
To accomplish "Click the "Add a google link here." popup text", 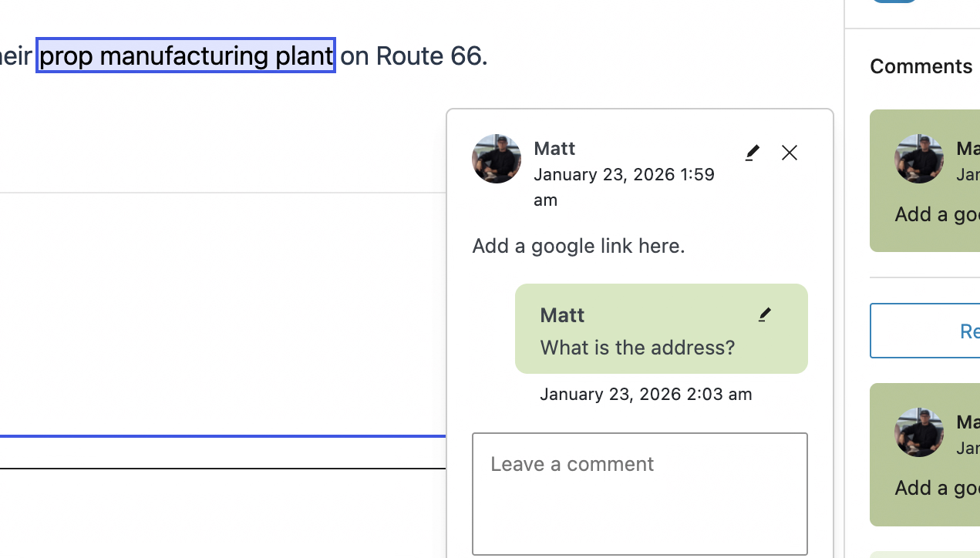I will pos(578,246).
